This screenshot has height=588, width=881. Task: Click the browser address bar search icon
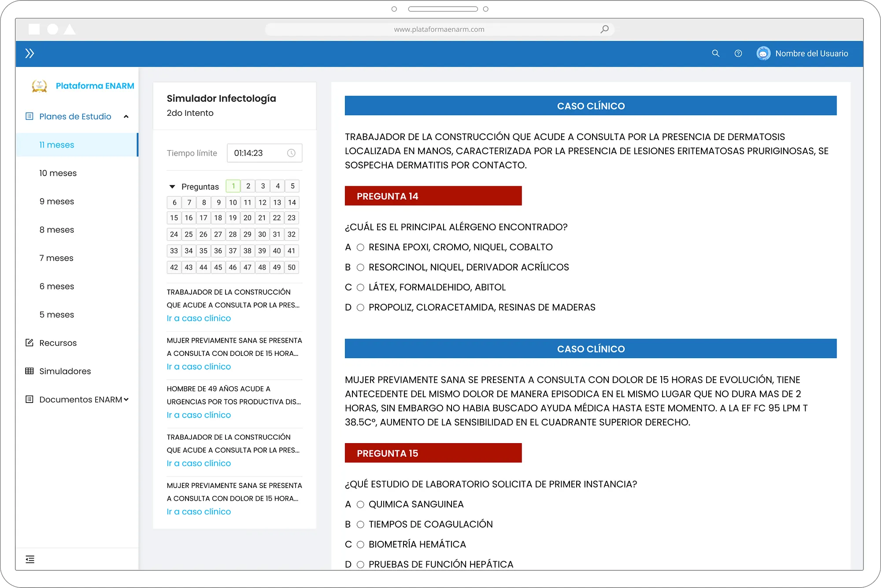[x=604, y=29]
